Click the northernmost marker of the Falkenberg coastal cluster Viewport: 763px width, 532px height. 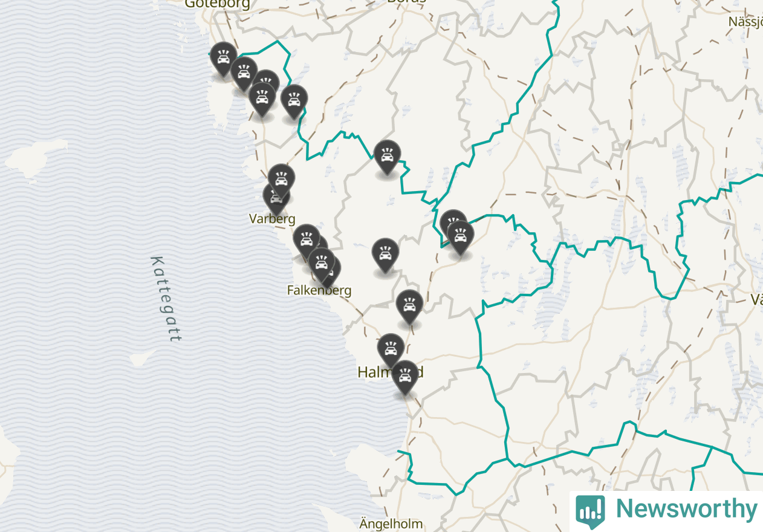(307, 240)
